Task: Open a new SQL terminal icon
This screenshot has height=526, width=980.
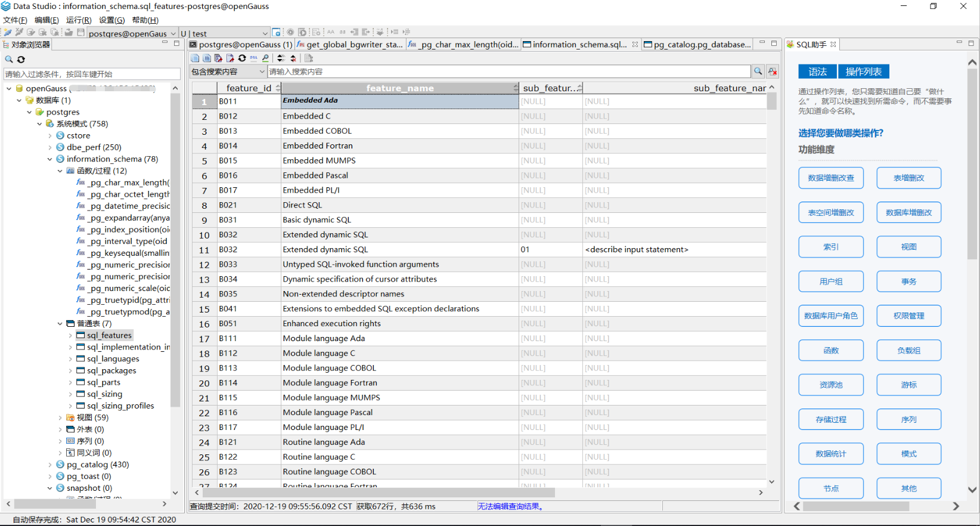Action: pos(276,32)
